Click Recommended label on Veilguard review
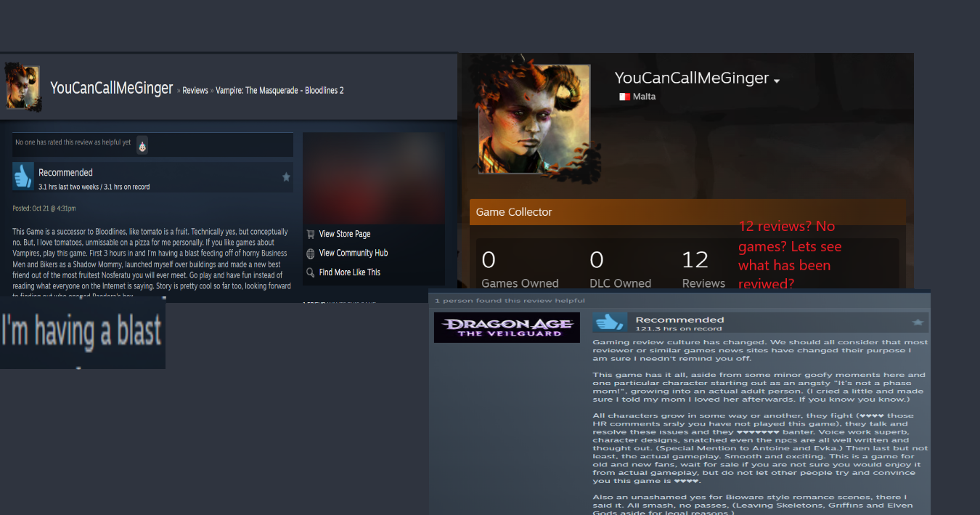The height and width of the screenshot is (515, 980). [679, 320]
